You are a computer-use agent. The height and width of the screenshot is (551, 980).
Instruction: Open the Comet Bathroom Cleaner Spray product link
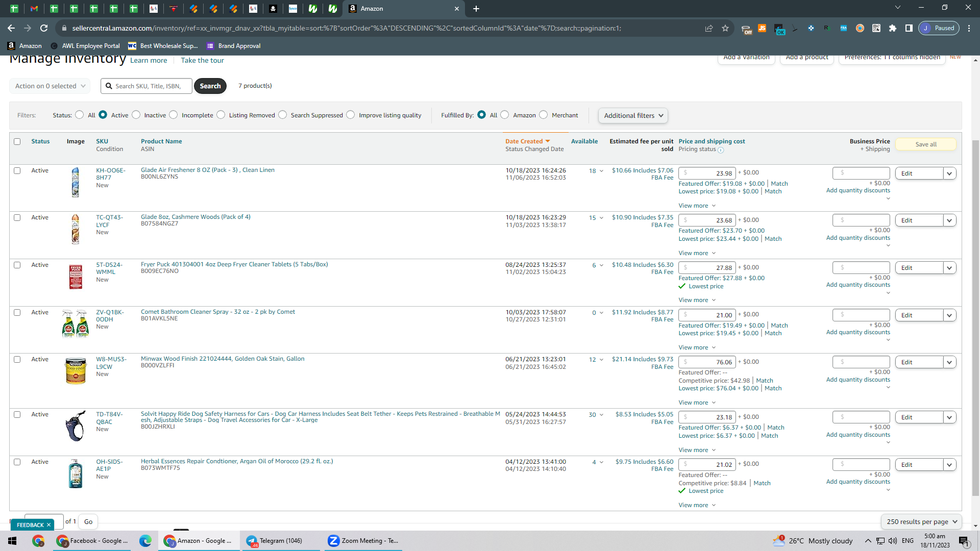218,312
